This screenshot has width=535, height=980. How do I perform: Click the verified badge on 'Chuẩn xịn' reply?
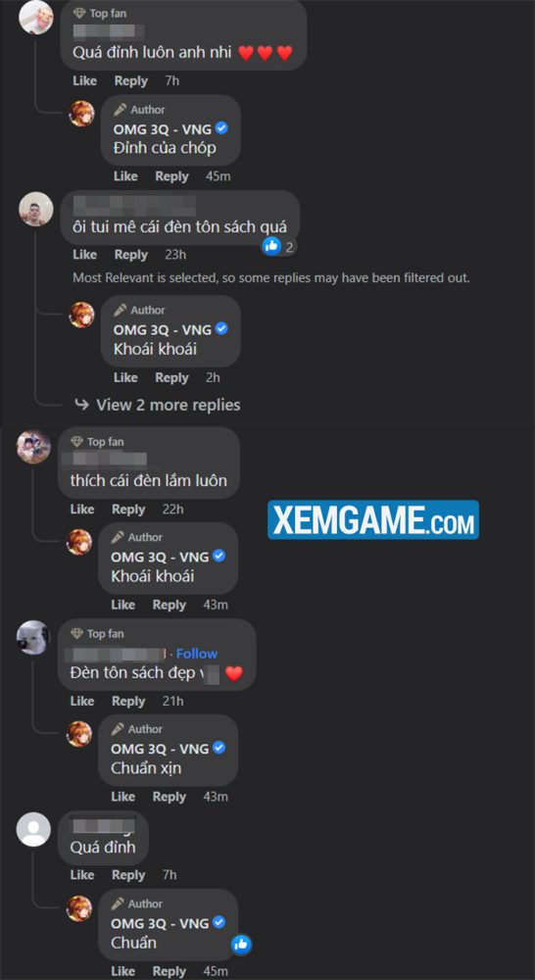click(219, 748)
